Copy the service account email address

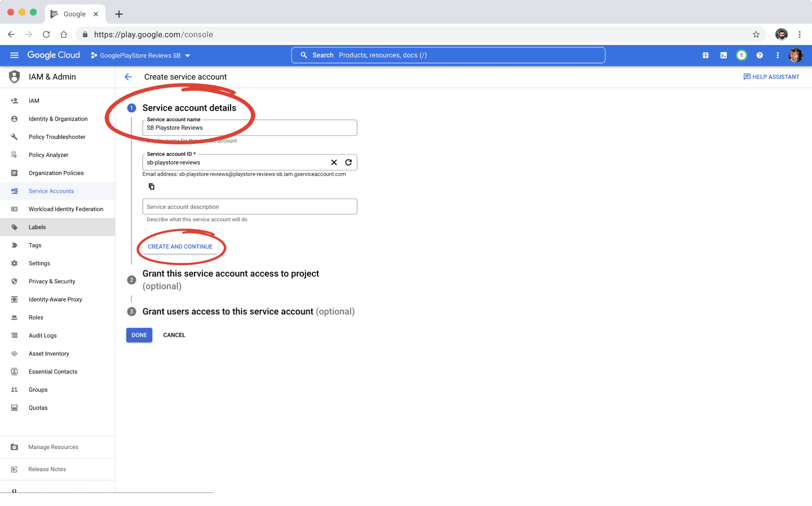pyautogui.click(x=151, y=186)
